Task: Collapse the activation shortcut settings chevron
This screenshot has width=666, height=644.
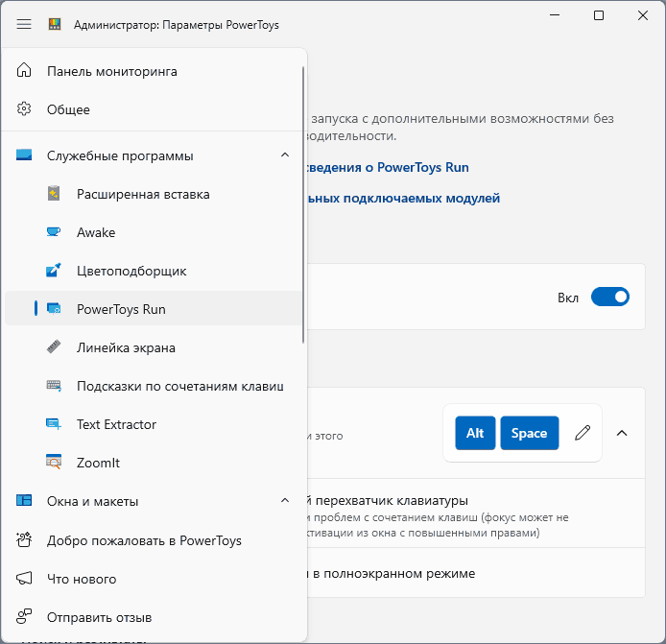Action: click(622, 433)
